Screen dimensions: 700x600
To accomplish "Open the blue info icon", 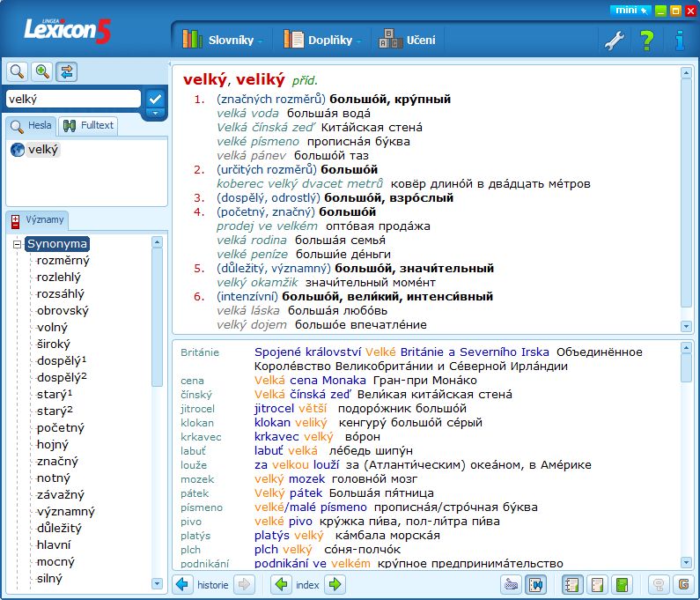I will pos(679,40).
